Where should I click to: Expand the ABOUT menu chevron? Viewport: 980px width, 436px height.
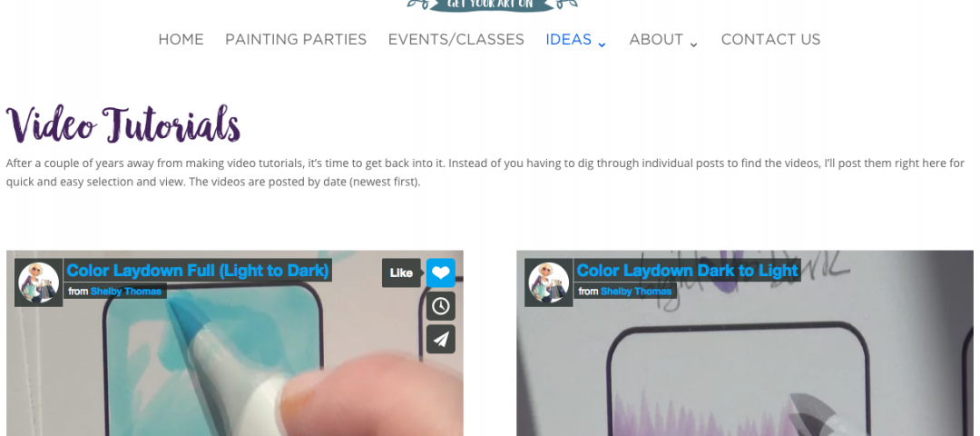(694, 45)
